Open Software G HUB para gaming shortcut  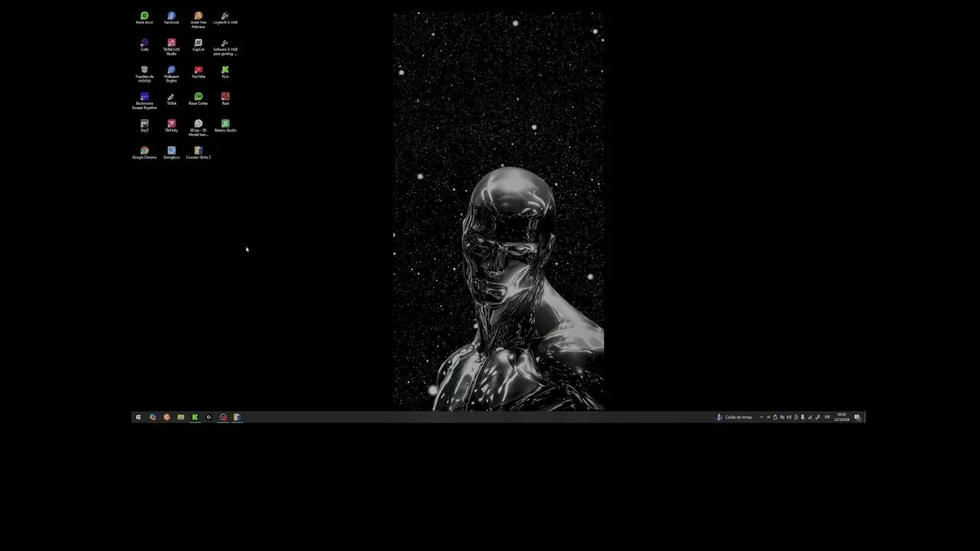point(225,47)
